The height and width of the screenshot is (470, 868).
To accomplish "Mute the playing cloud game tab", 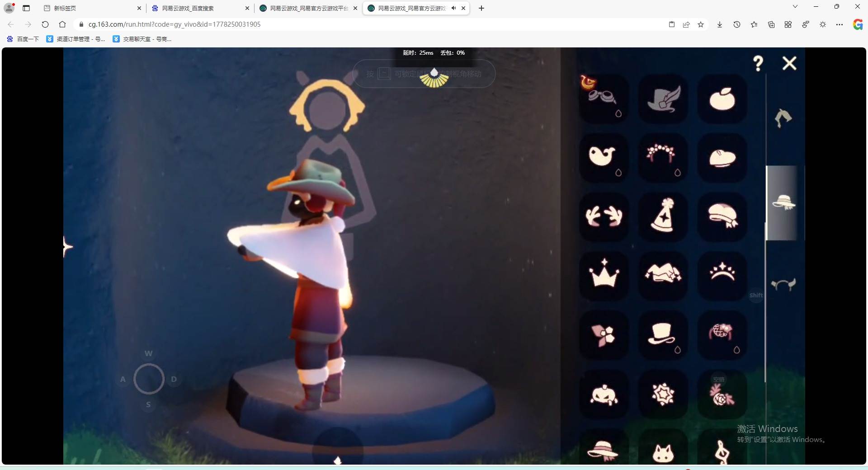I will click(x=453, y=8).
